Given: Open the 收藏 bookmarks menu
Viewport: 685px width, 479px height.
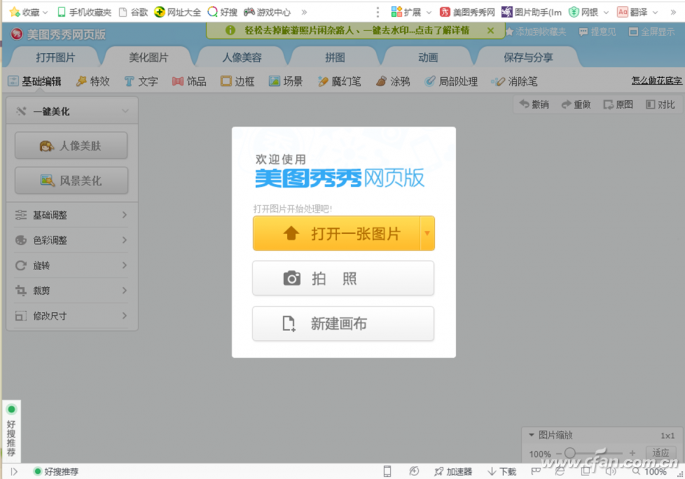Looking at the screenshot, I should [29, 12].
